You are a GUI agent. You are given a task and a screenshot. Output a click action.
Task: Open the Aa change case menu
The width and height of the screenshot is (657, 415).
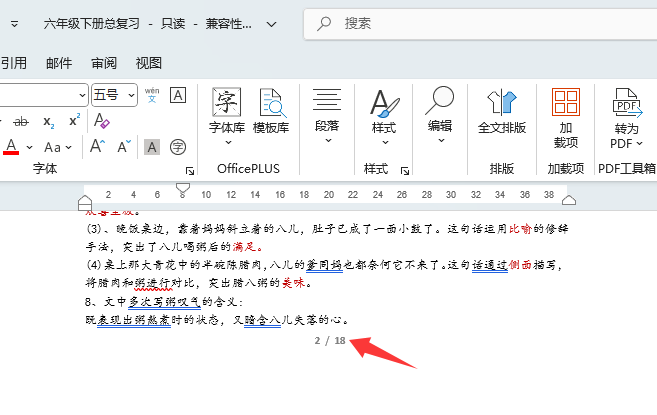pyautogui.click(x=58, y=147)
